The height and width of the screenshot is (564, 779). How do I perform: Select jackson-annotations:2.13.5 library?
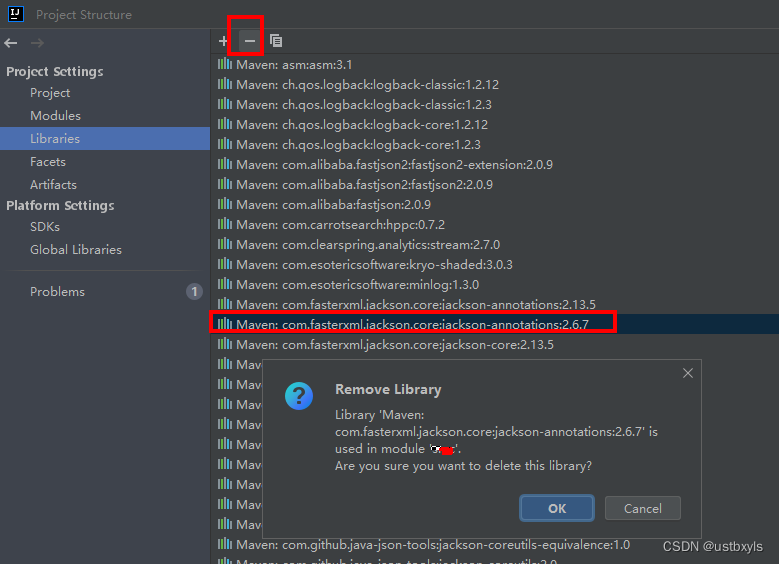pyautogui.click(x=416, y=305)
